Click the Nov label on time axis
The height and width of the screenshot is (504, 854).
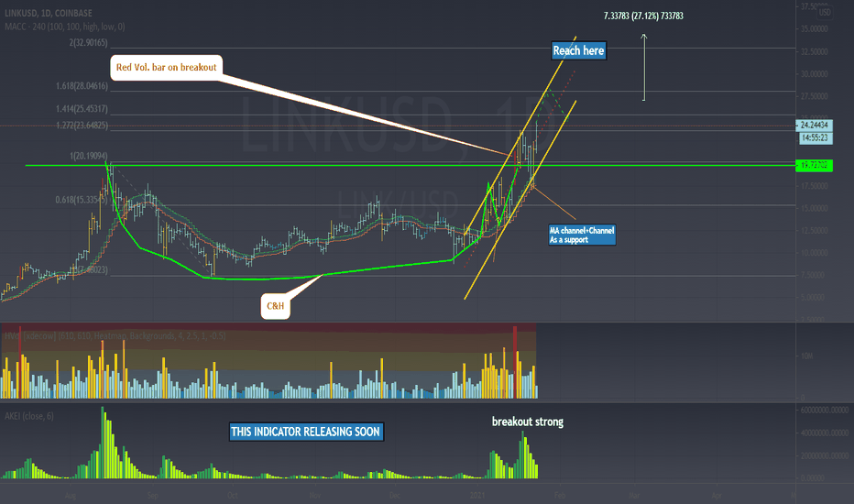coord(315,495)
